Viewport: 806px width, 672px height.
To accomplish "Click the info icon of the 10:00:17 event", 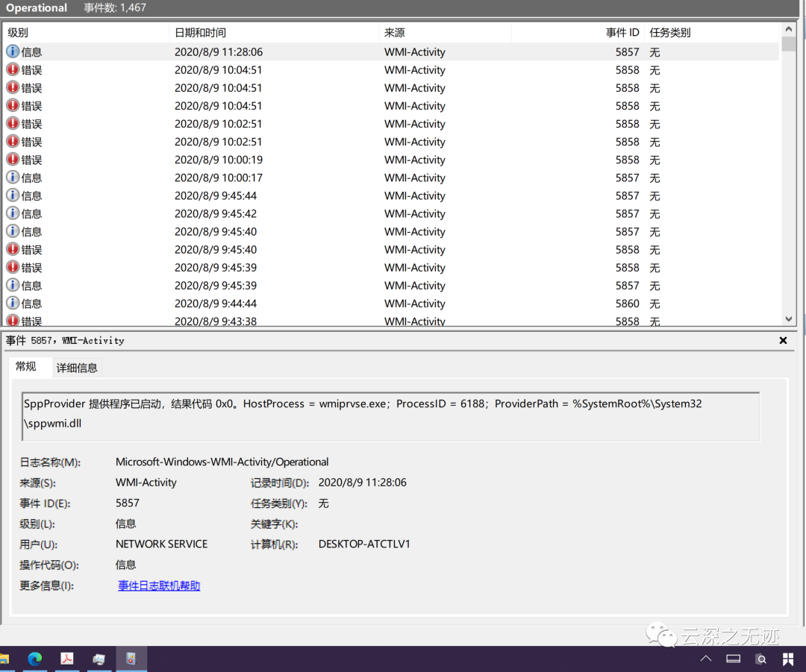I will 13,178.
